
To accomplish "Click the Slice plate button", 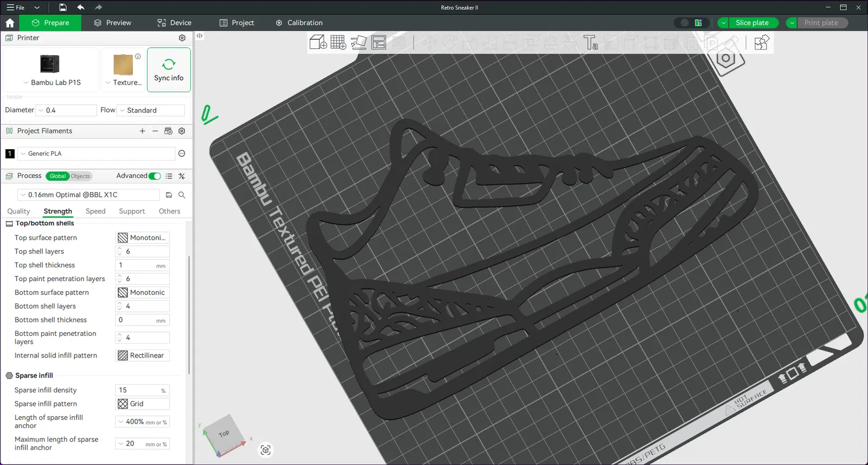I will (x=754, y=23).
